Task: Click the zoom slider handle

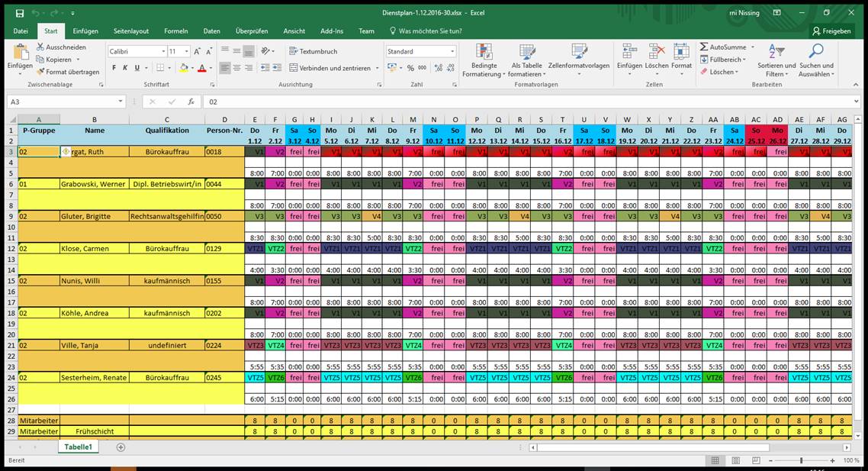Action: click(x=801, y=460)
